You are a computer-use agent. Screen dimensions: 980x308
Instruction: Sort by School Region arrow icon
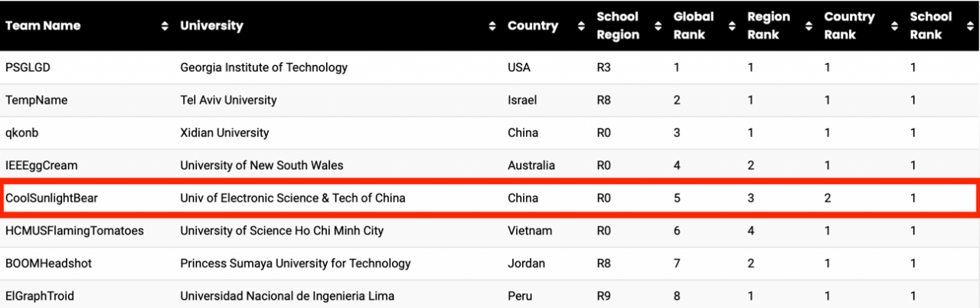tap(658, 26)
